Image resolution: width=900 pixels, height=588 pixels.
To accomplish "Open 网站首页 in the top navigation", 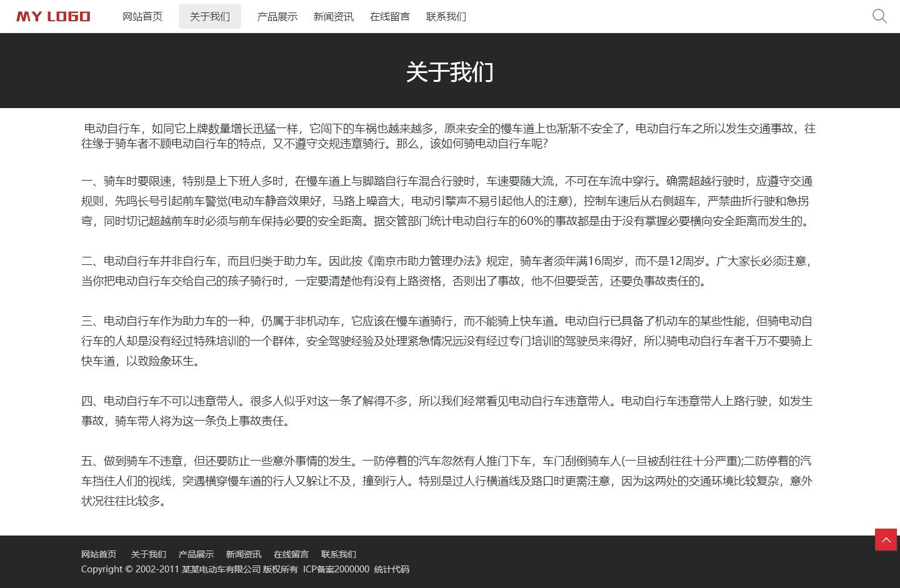I will click(142, 16).
